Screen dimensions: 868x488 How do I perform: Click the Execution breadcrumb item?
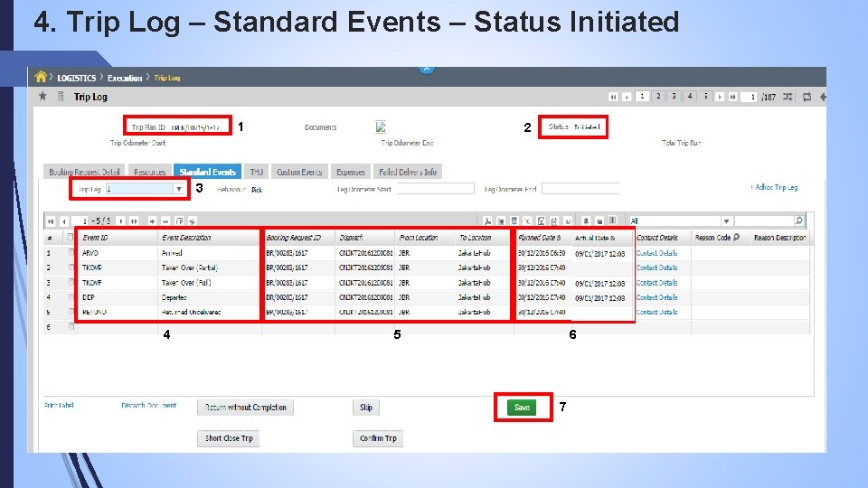(125, 78)
